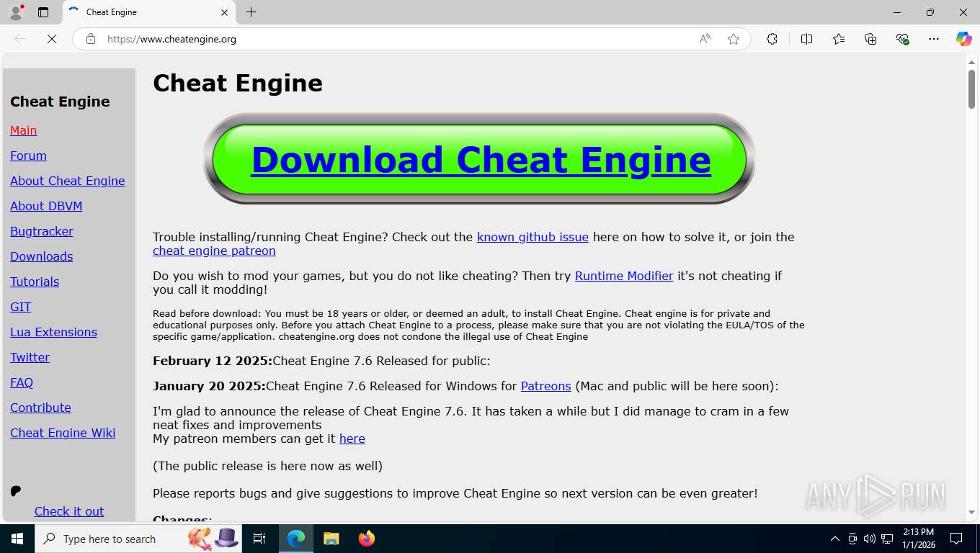Open the taskbar clock and date
The height and width of the screenshot is (553, 980).
coord(918,539)
